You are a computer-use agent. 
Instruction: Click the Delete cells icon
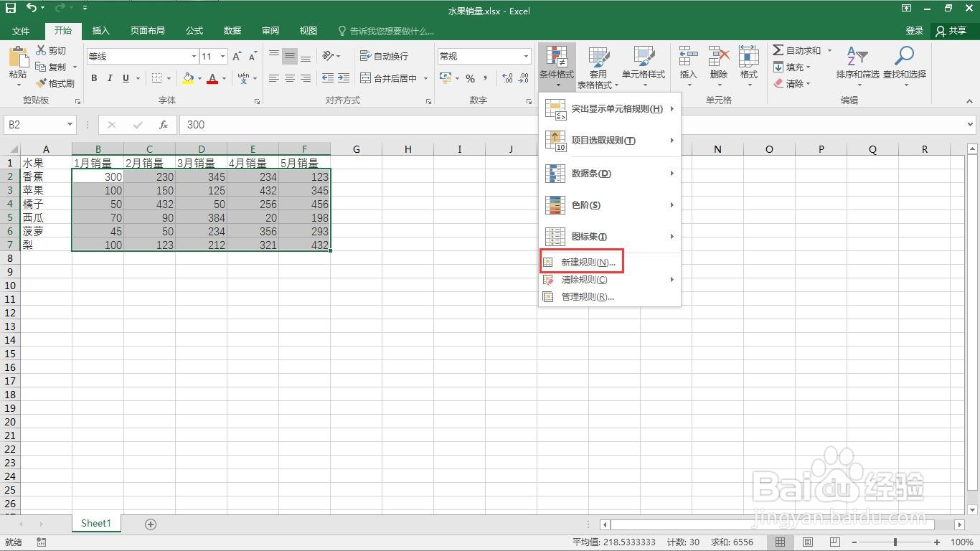coord(719,57)
